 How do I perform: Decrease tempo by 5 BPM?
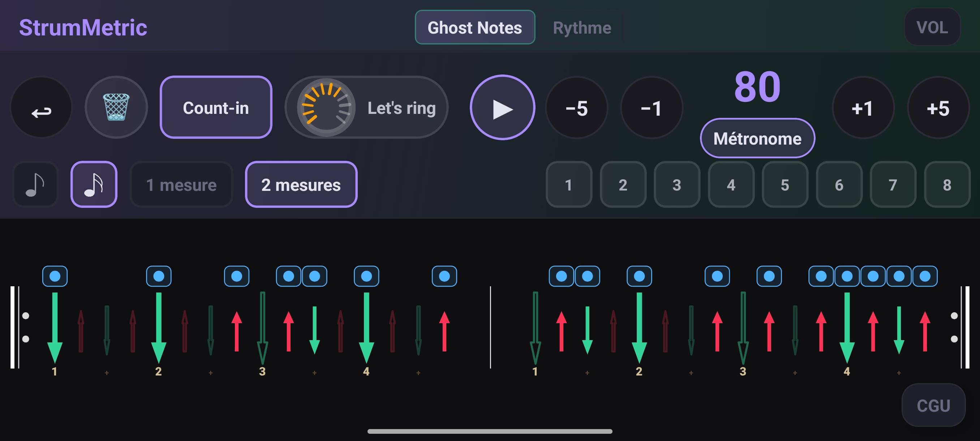[x=576, y=108]
